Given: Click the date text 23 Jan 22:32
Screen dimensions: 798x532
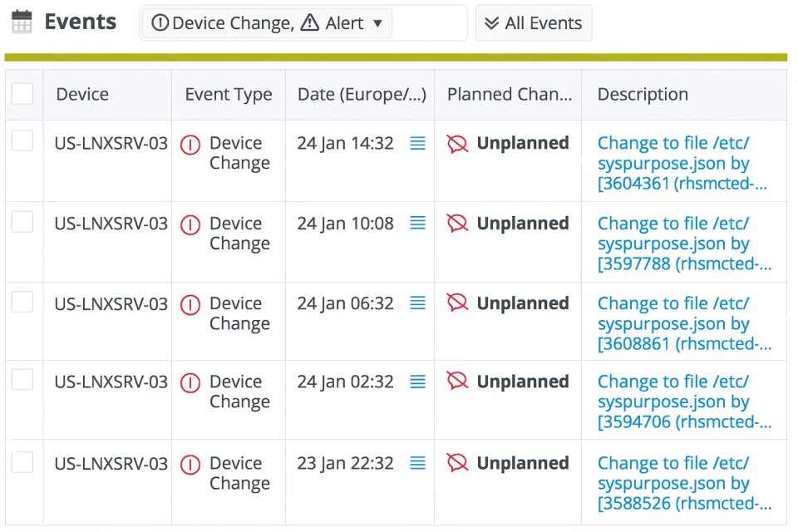Looking at the screenshot, I should [345, 463].
